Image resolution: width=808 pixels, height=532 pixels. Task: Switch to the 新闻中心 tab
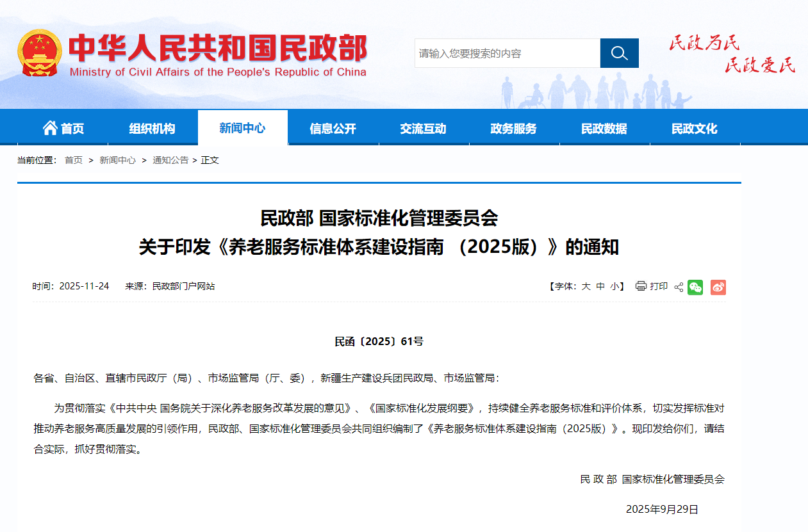coord(242,128)
